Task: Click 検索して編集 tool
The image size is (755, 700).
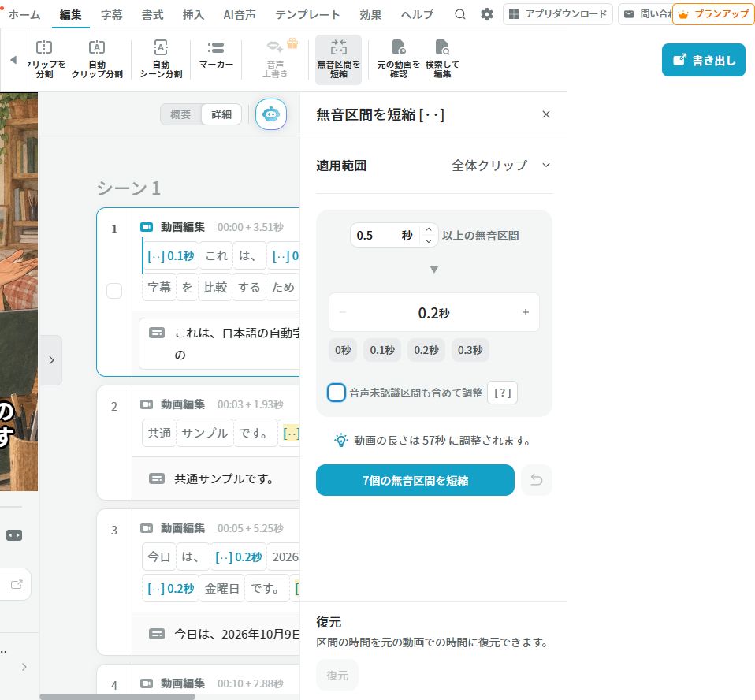Action: click(442, 60)
